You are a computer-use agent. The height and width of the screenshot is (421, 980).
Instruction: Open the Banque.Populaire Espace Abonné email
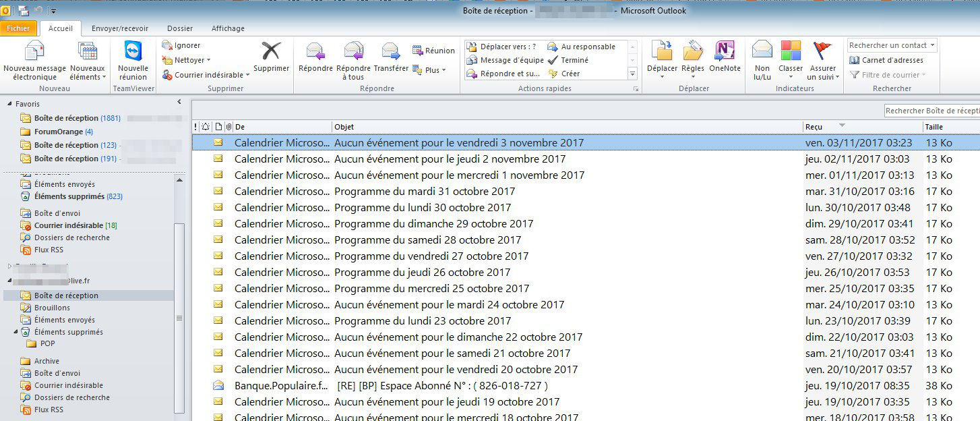pyautogui.click(x=585, y=386)
